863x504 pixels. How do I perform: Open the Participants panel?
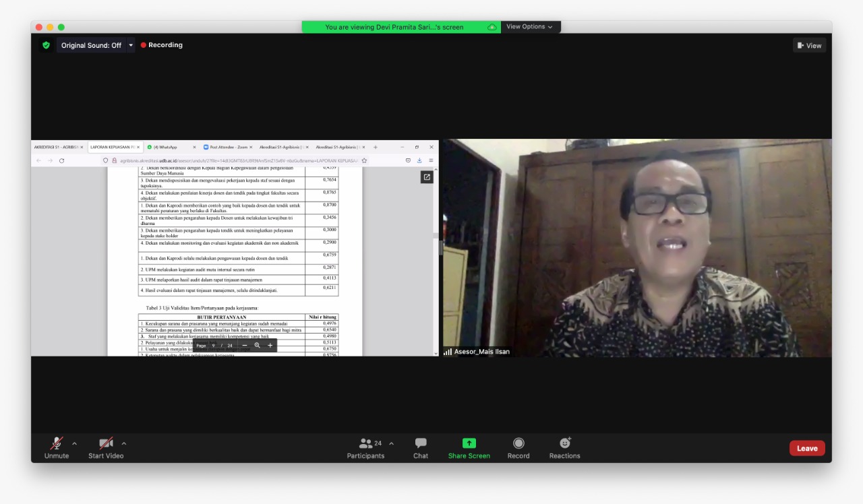pos(365,447)
